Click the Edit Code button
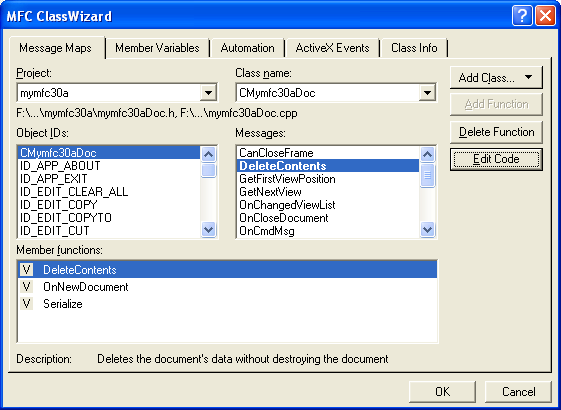 (496, 159)
